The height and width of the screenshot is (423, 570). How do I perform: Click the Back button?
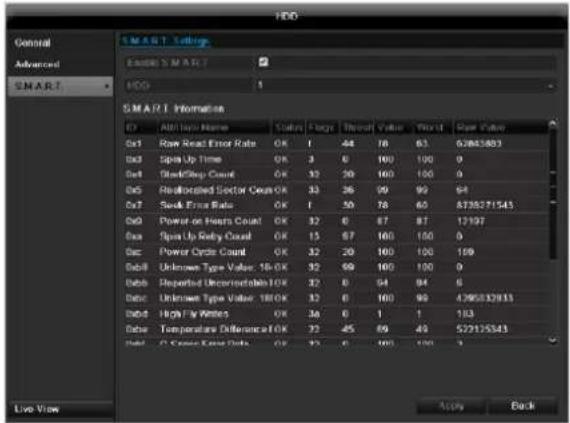tap(523, 406)
